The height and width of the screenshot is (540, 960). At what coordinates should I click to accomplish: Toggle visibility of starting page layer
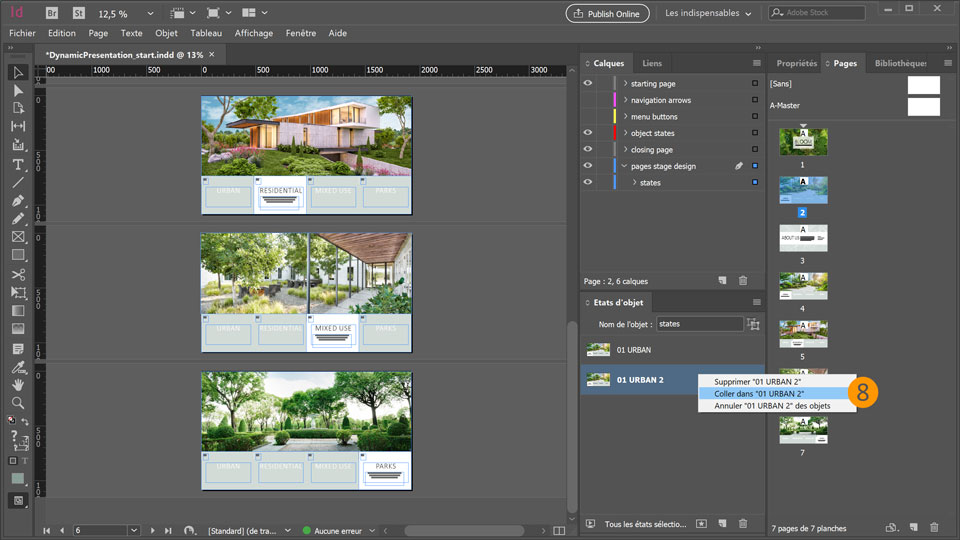coord(588,83)
